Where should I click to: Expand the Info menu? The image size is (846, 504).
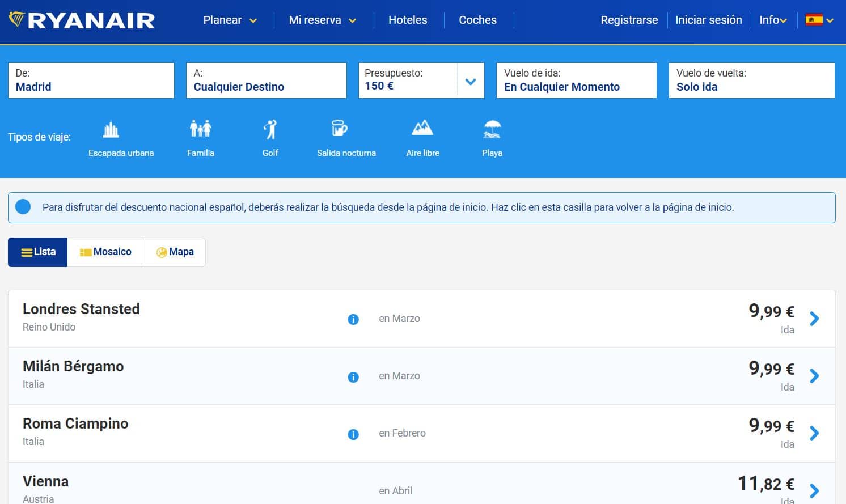point(773,20)
